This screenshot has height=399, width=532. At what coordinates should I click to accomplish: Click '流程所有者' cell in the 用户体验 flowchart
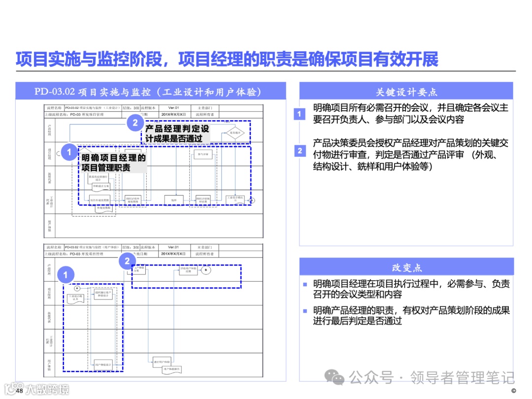(204, 254)
